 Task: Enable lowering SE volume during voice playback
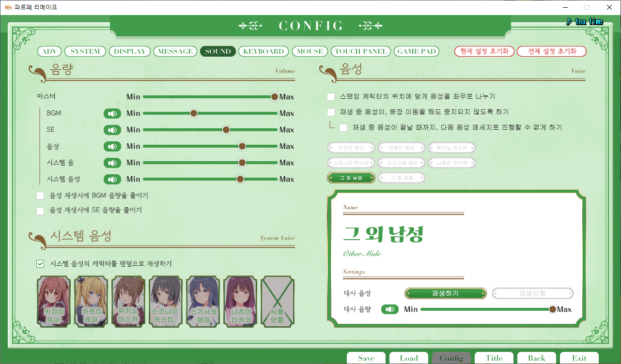click(40, 211)
